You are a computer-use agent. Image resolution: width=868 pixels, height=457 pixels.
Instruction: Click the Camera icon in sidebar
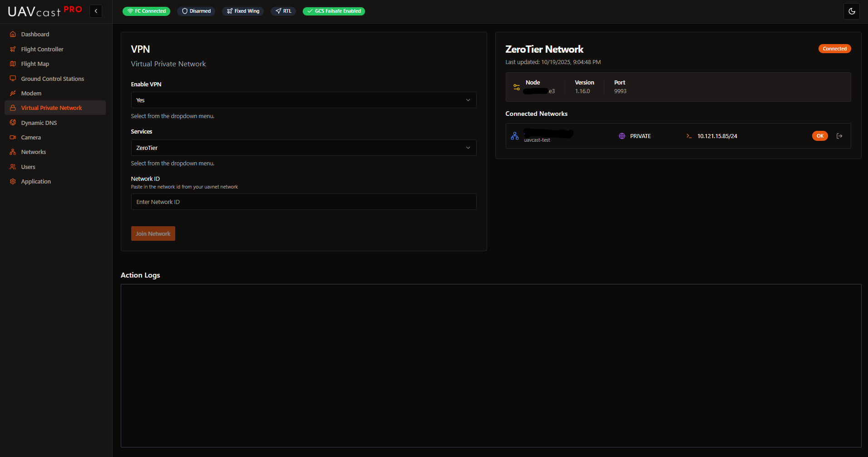[x=13, y=137]
